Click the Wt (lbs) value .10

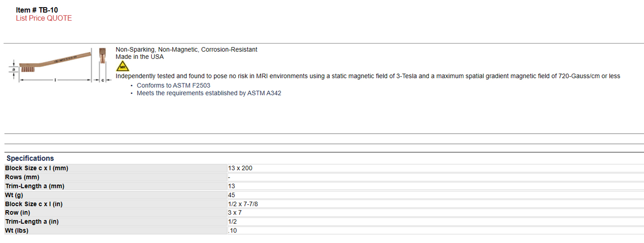(x=232, y=230)
